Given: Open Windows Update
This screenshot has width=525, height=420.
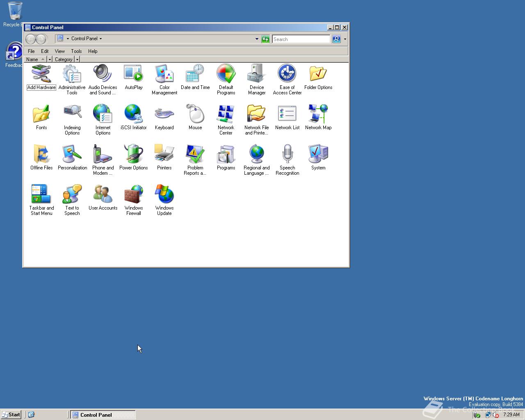Looking at the screenshot, I should point(164,200).
